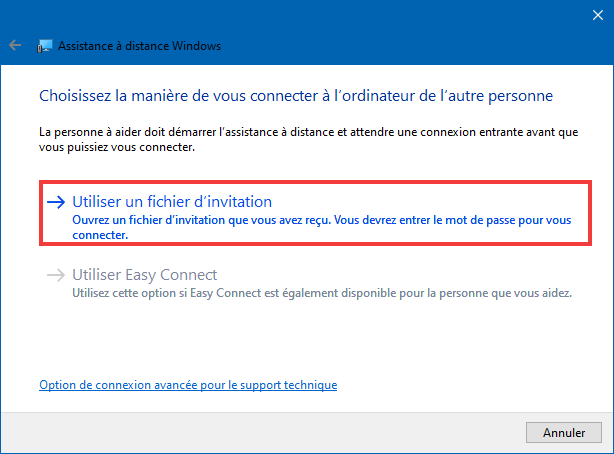The image size is (614, 454).
Task: Choose Utiliser un fichier d'invitation option
Action: (315, 213)
